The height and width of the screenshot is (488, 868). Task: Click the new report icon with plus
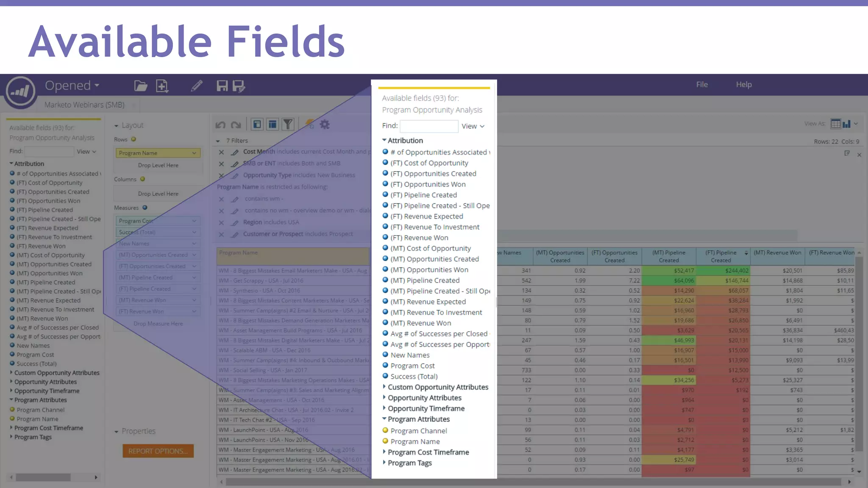point(162,86)
